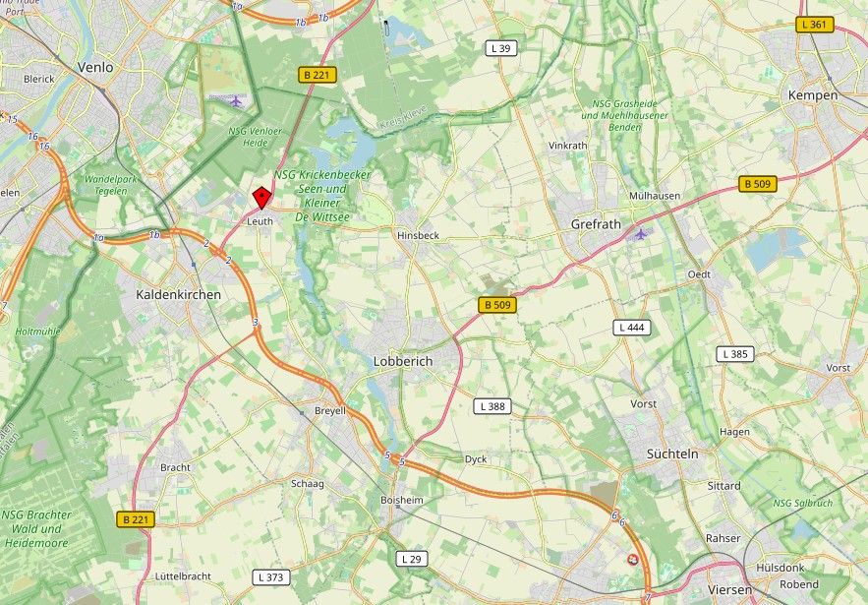Select the Süchteln place label
This screenshot has width=868, height=605.
click(x=672, y=454)
